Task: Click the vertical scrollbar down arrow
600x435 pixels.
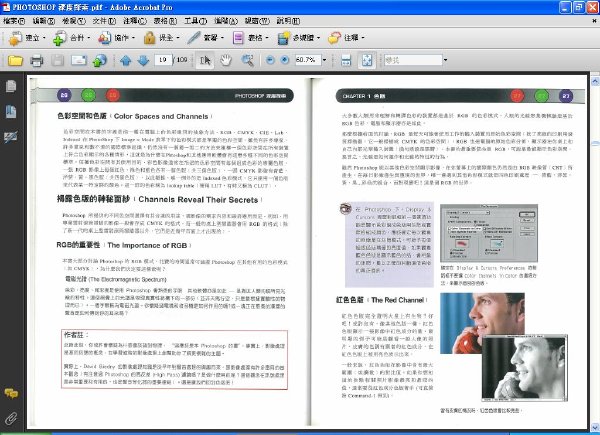Action: point(595,427)
